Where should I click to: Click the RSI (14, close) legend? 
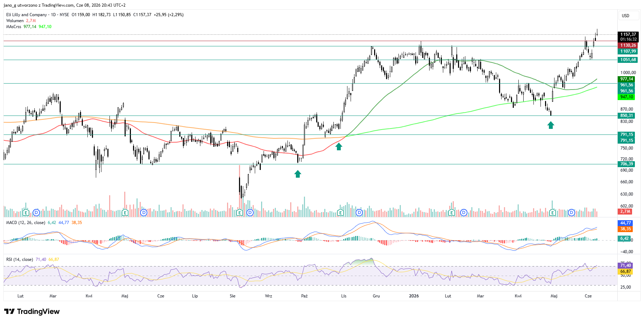point(20,259)
